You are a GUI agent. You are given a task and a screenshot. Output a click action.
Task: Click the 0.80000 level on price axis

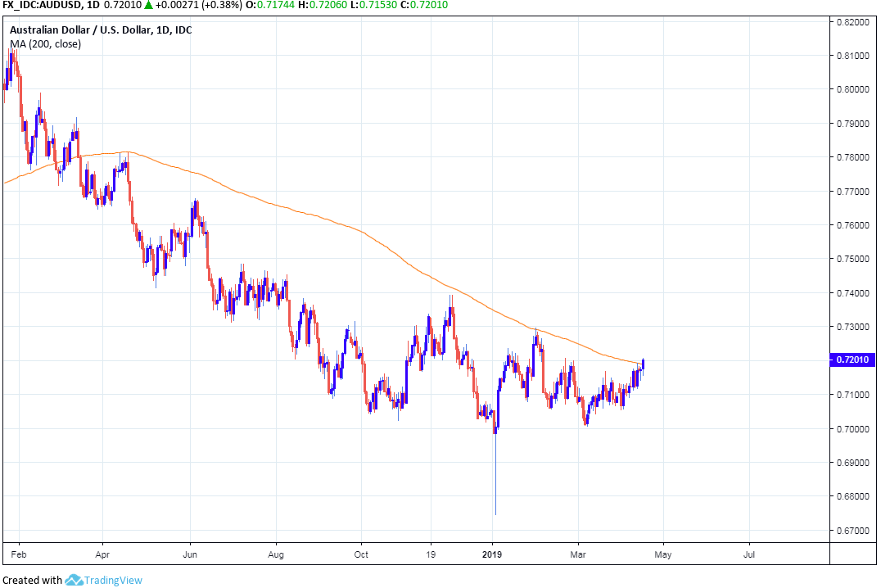pos(853,89)
